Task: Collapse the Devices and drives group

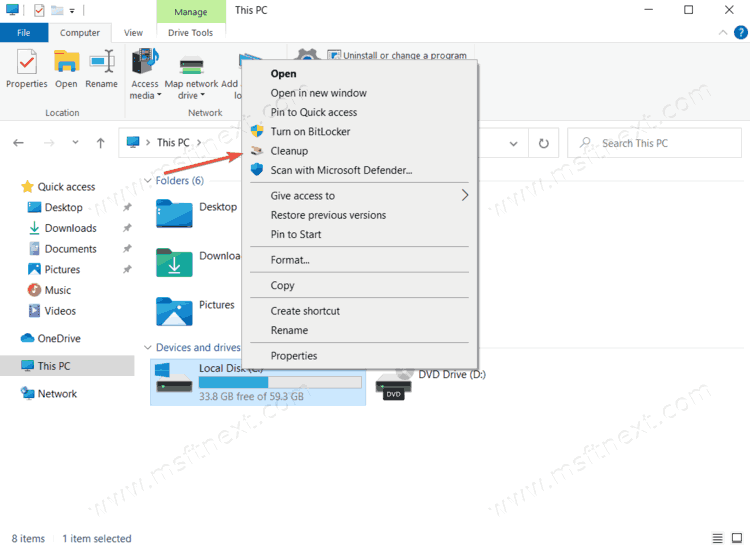Action: (148, 347)
